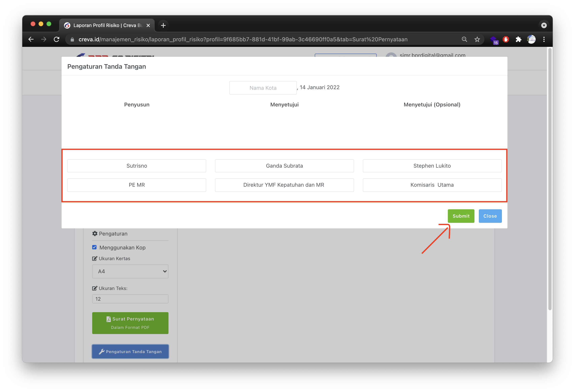Bookmark this page with the star icon
Image resolution: width=575 pixels, height=392 pixels.
pyautogui.click(x=477, y=39)
